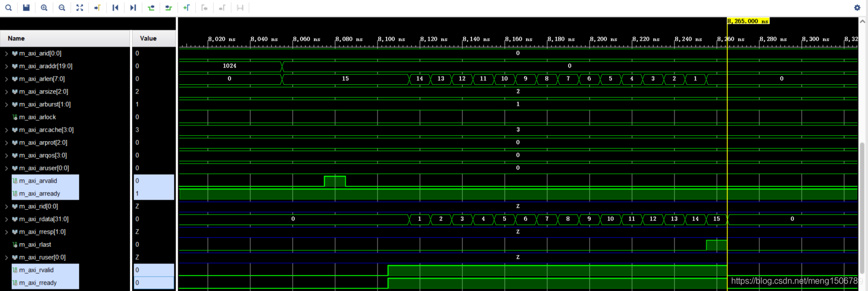Click the disabled previous marker icon
Viewport: 868px width, 291px height.
coord(204,7)
